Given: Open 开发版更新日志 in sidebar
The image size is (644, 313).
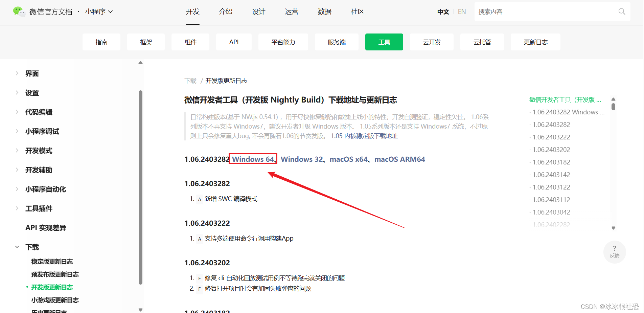Looking at the screenshot, I should click(x=52, y=287).
